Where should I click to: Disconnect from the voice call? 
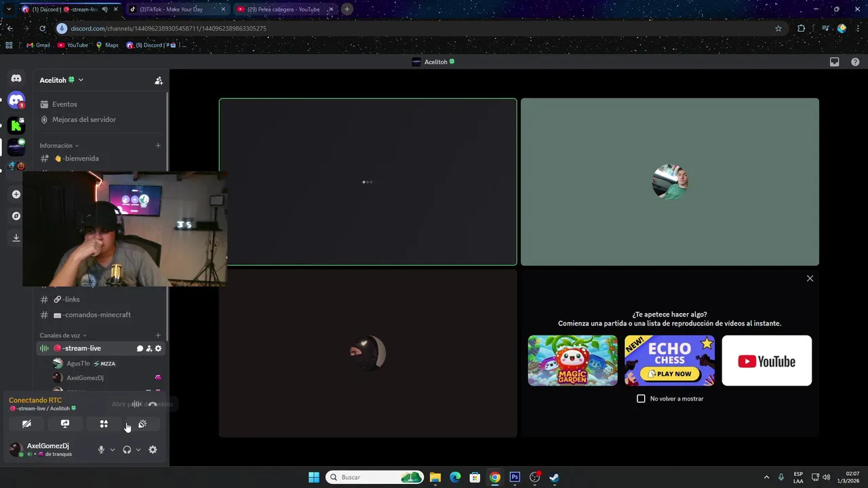coord(153,404)
